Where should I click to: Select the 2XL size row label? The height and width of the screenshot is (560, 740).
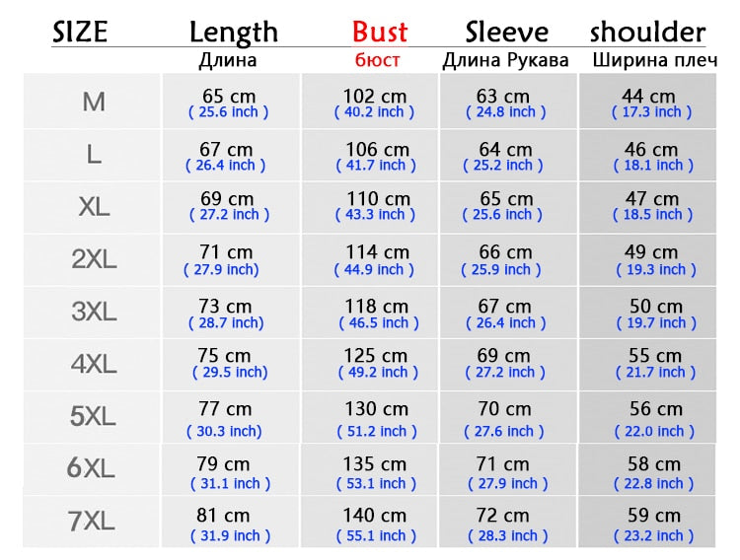[94, 259]
